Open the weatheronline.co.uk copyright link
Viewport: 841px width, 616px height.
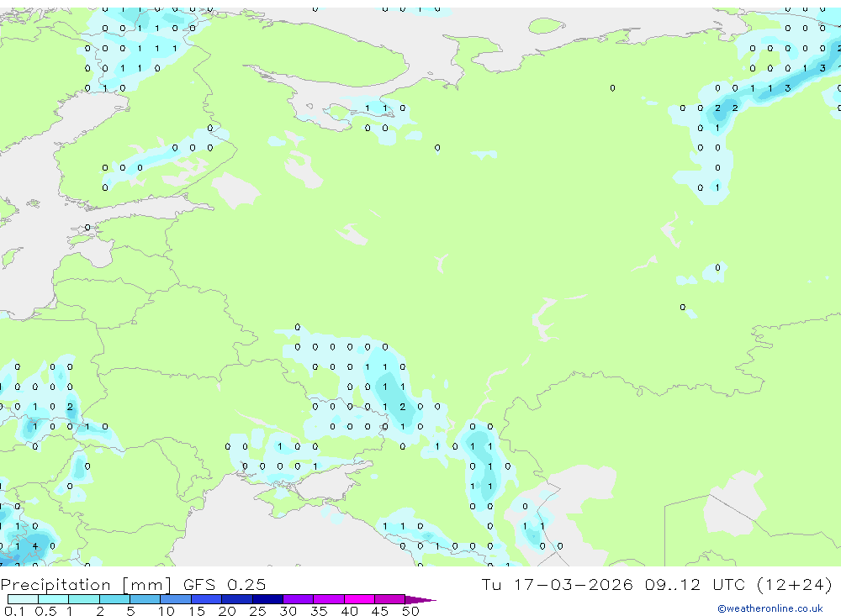pyautogui.click(x=770, y=608)
